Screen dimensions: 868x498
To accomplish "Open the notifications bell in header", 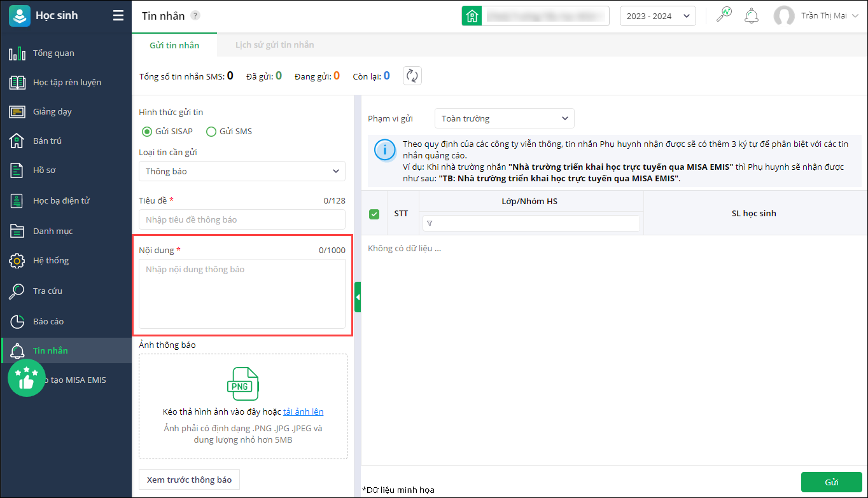I will pyautogui.click(x=752, y=16).
